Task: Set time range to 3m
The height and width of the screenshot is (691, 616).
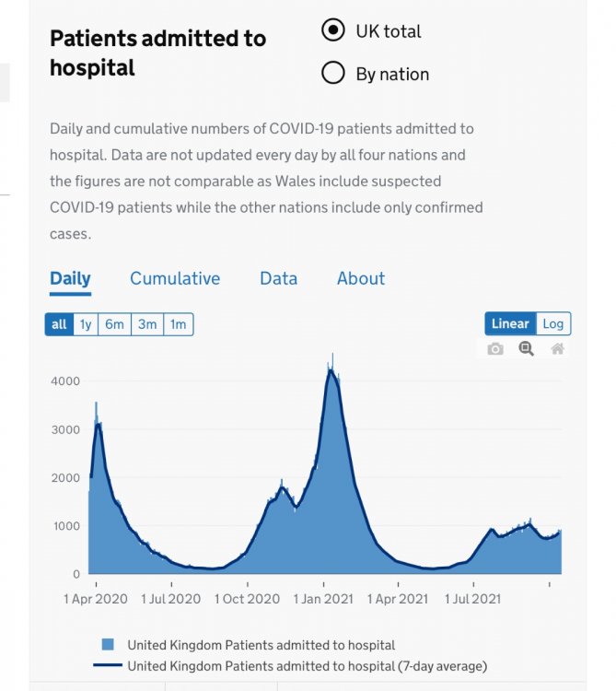Action: 147,324
